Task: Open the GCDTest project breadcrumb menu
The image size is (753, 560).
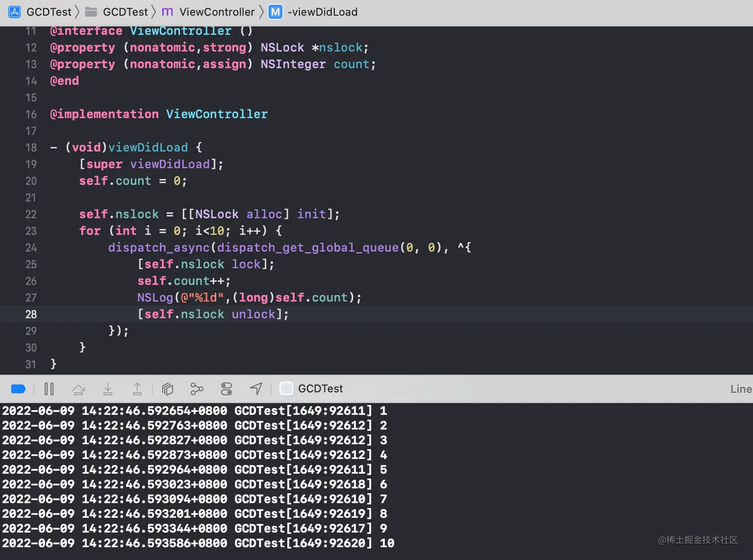Action: click(49, 12)
